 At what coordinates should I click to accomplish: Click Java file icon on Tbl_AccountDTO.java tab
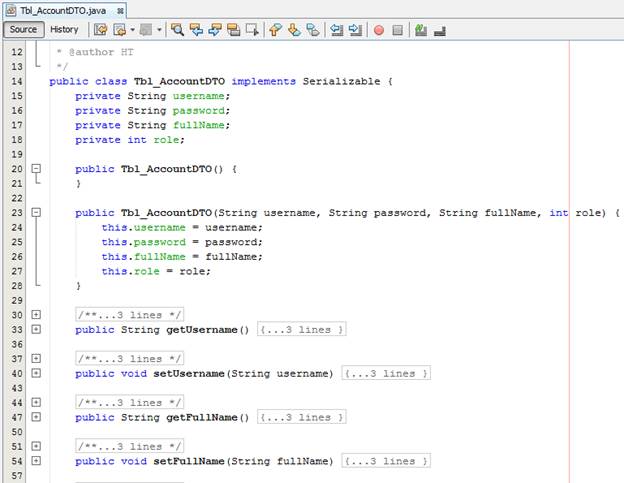(11, 10)
